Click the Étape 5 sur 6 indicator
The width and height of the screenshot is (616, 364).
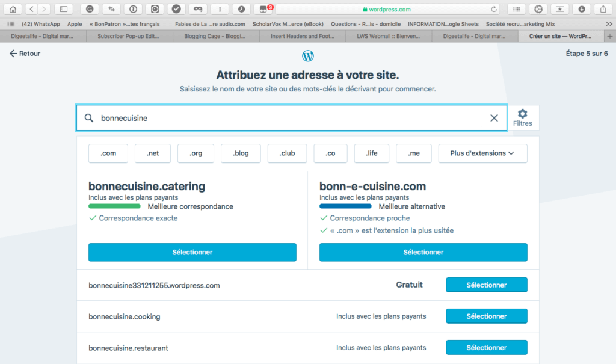click(587, 54)
